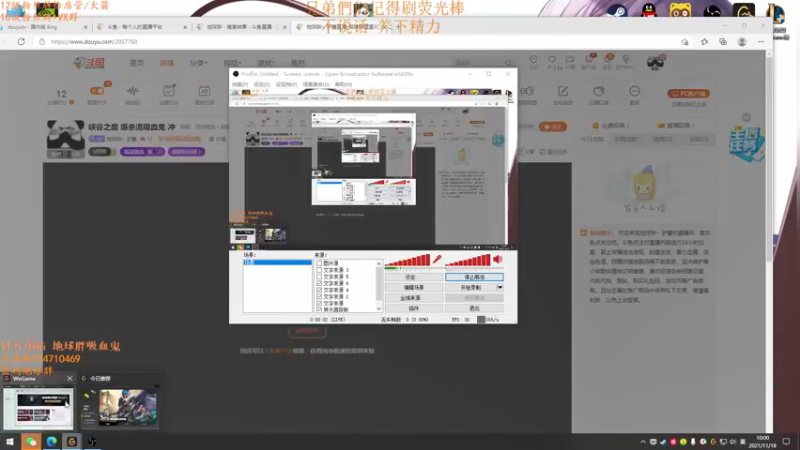Click the Edge icon on the taskbar
The width and height of the screenshot is (800, 450).
(x=52, y=441)
